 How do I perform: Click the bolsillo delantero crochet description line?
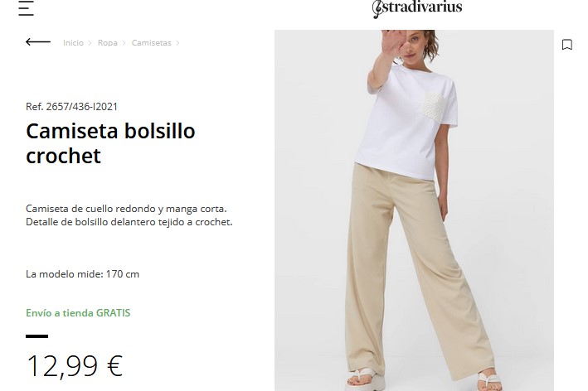129,222
